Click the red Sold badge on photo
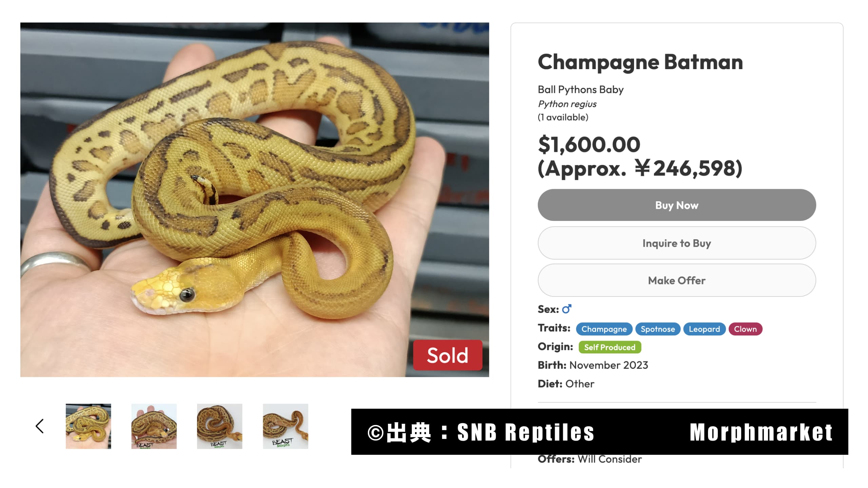This screenshot has height=488, width=868. (448, 355)
